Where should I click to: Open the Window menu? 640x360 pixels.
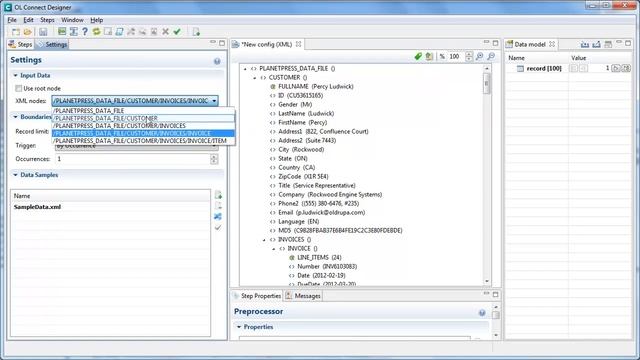[72, 20]
